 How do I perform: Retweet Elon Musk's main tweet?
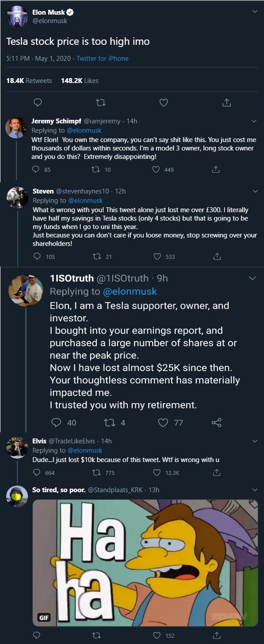tap(101, 103)
